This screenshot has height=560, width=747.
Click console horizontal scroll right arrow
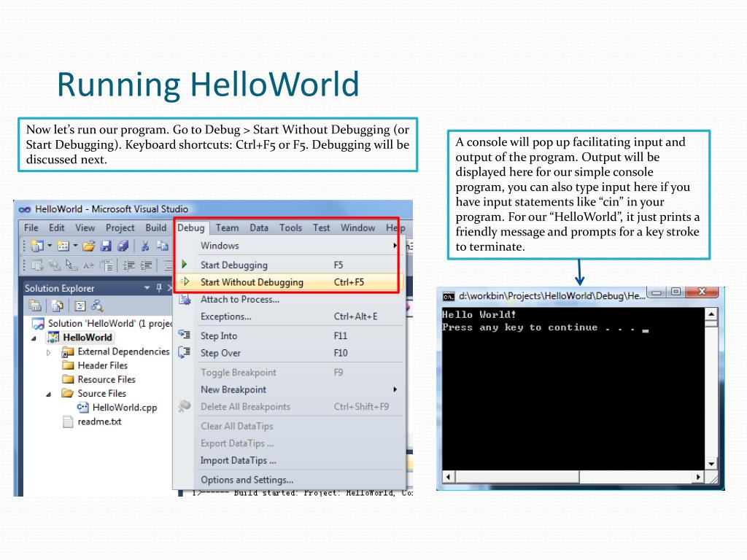click(698, 476)
